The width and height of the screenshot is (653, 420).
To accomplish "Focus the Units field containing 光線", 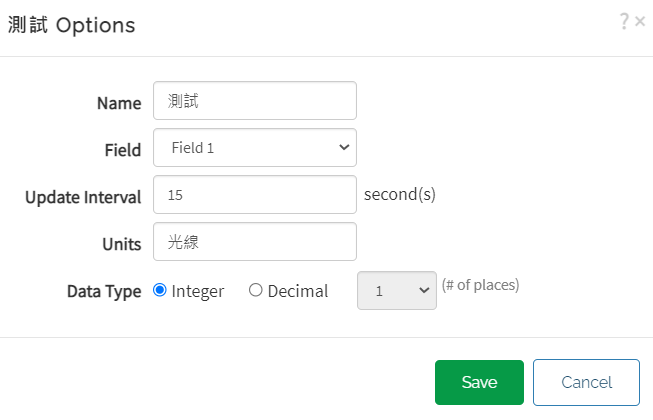I will pyautogui.click(x=255, y=242).
